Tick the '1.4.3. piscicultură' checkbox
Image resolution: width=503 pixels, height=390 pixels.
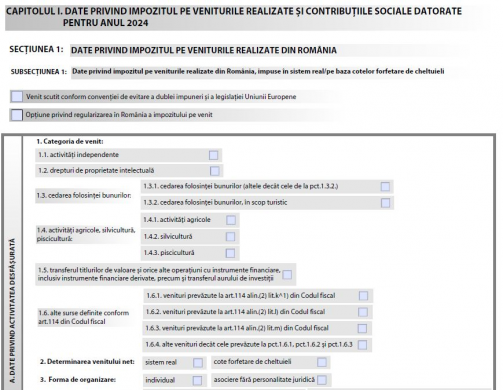pos(230,253)
